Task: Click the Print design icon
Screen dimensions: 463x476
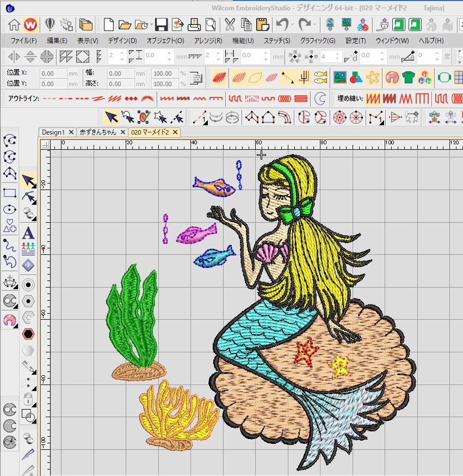Action: click(194, 25)
